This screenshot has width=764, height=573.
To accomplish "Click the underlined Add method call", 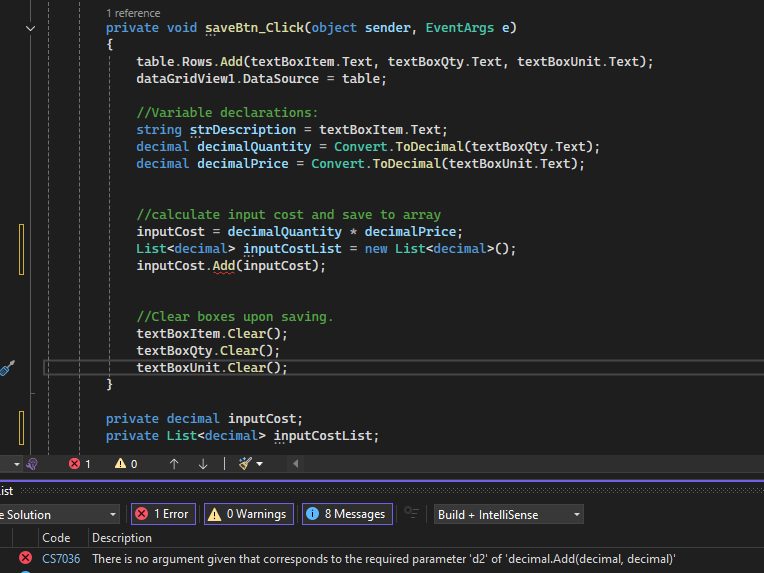I will pyautogui.click(x=224, y=266).
